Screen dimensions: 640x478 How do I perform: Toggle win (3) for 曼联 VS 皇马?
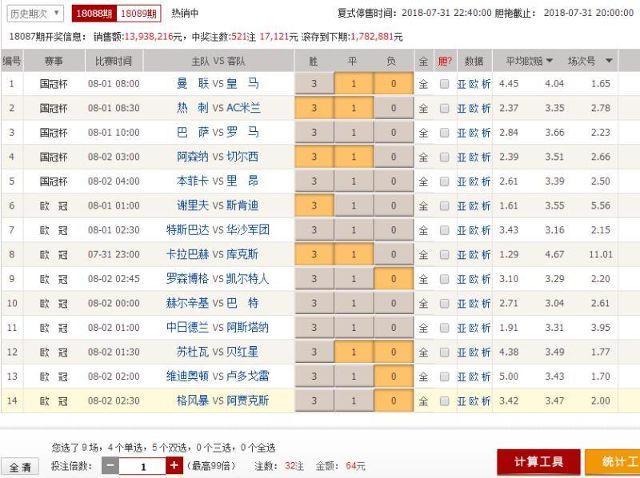[314, 84]
